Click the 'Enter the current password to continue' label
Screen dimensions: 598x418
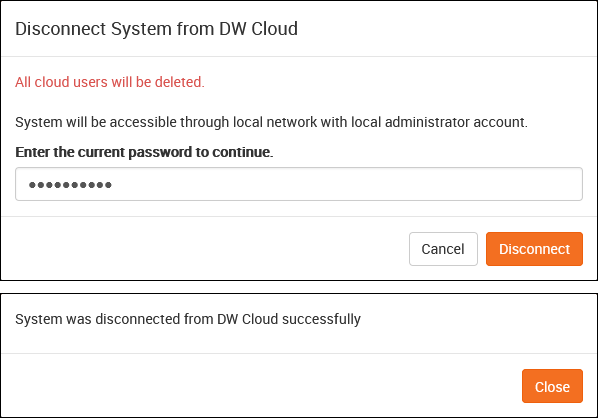[x=144, y=152]
